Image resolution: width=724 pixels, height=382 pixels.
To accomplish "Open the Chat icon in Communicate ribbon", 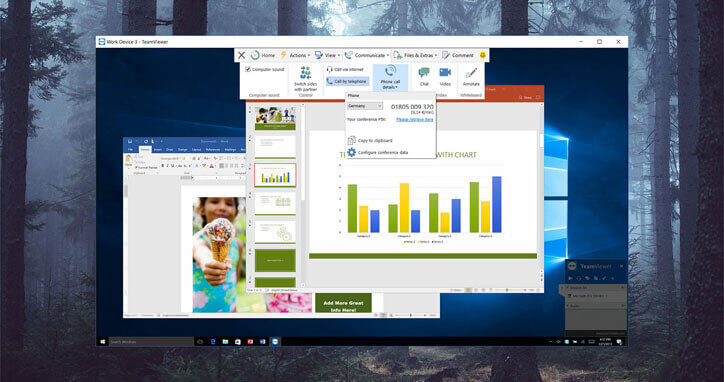I will point(424,72).
